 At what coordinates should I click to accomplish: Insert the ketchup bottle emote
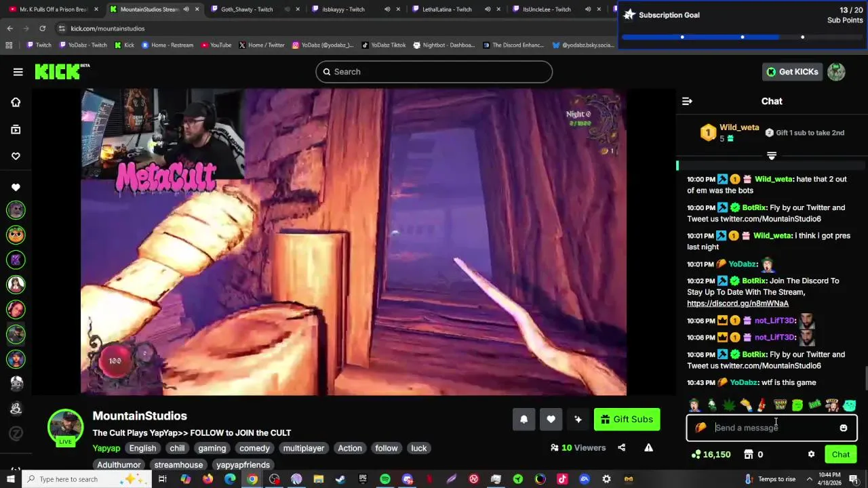coord(762,405)
